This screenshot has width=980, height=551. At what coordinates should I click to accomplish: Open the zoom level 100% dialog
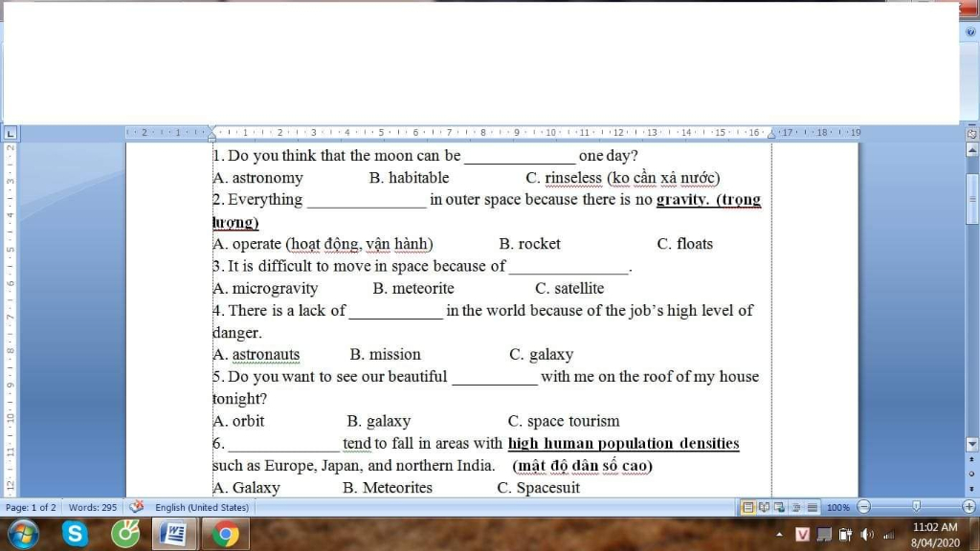click(x=838, y=507)
